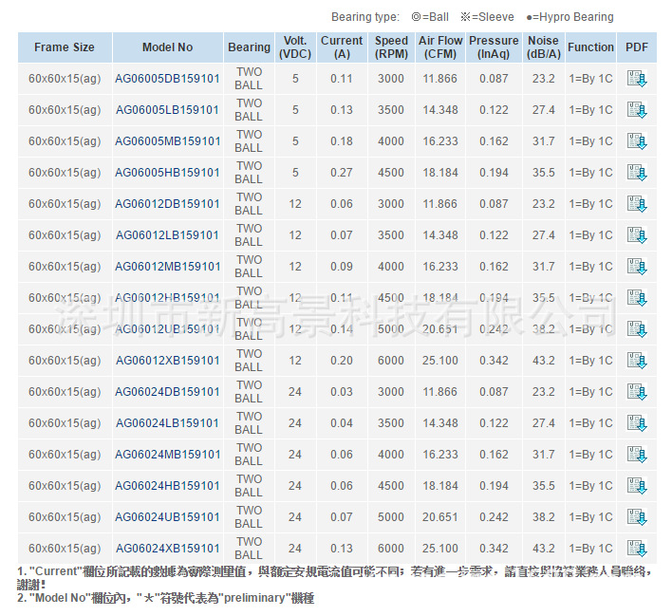Select voltage 12 in AG06012DB159101 row
The image size is (672, 616).
tap(295, 204)
